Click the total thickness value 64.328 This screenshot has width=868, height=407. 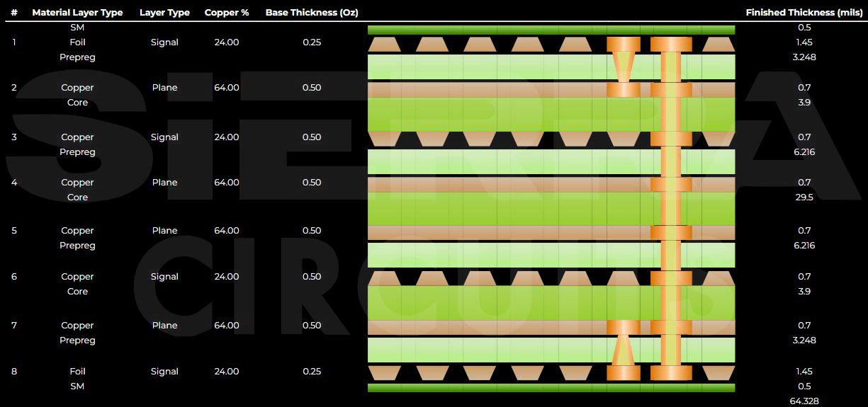[804, 401]
